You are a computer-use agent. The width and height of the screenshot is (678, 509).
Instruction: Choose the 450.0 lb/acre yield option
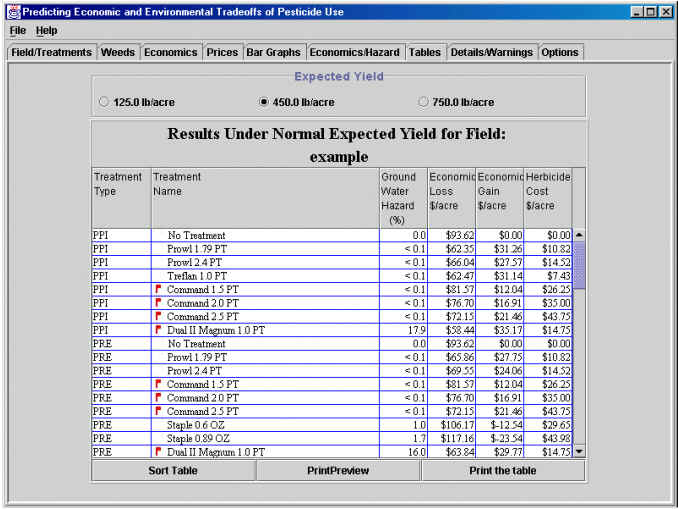[x=264, y=102]
